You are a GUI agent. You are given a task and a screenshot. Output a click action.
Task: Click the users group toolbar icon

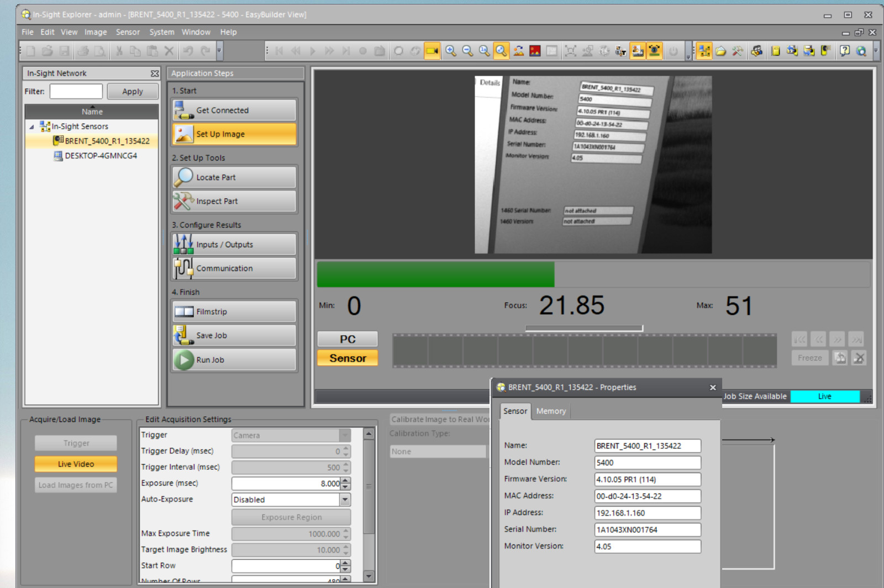click(756, 51)
